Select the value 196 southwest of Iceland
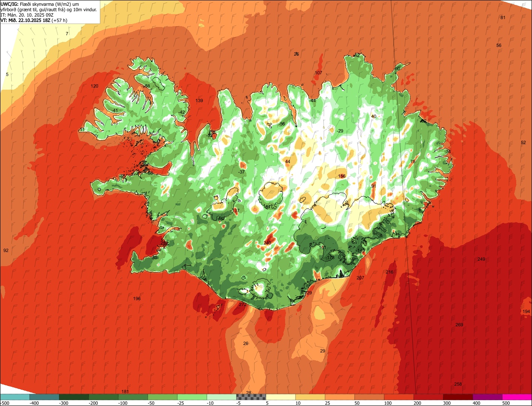This screenshot has height=406, width=532. pos(137,298)
